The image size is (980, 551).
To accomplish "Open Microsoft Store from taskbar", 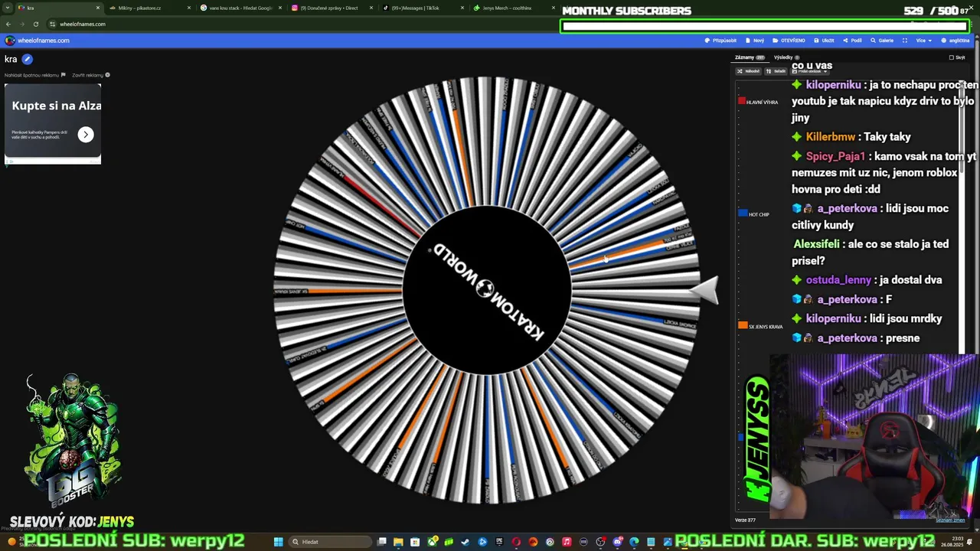I will (415, 542).
